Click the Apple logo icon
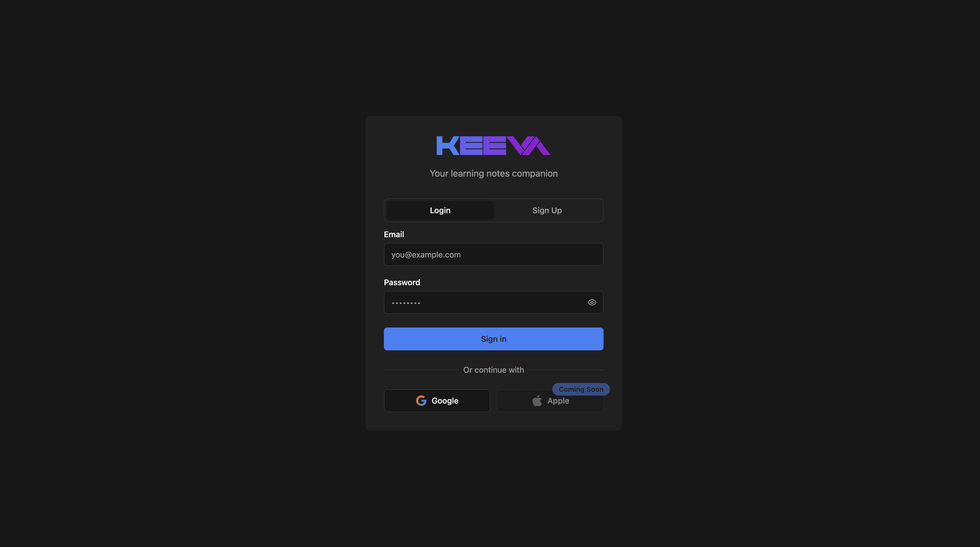The height and width of the screenshot is (547, 980). tap(537, 401)
